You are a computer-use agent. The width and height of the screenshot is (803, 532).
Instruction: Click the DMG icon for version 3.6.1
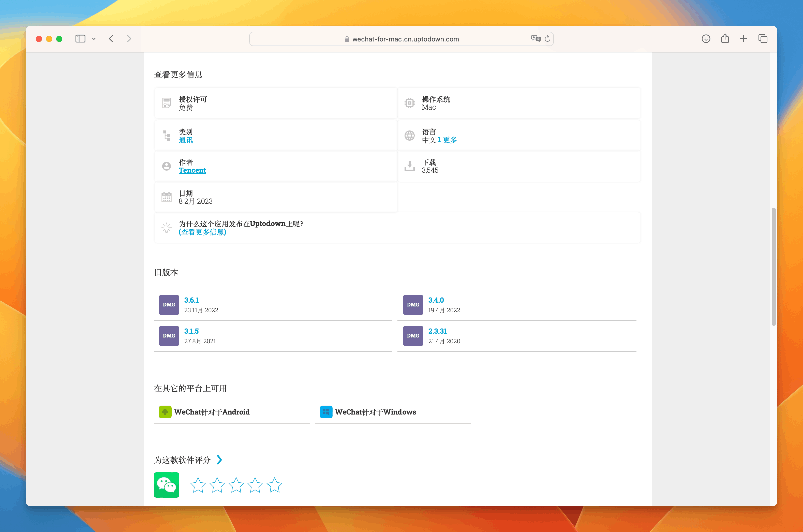169,305
